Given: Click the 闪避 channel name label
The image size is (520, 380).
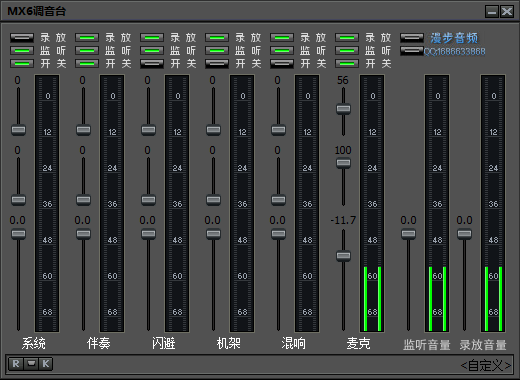Looking at the screenshot, I should (164, 343).
